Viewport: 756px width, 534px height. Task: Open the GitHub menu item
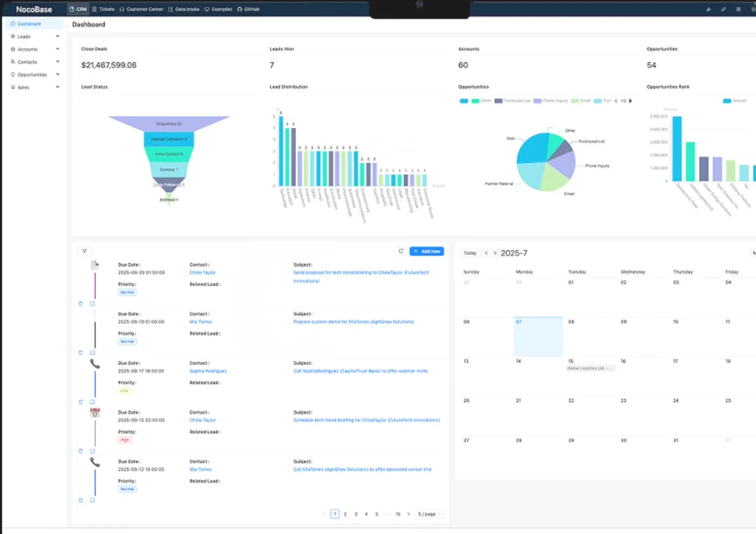tap(250, 9)
